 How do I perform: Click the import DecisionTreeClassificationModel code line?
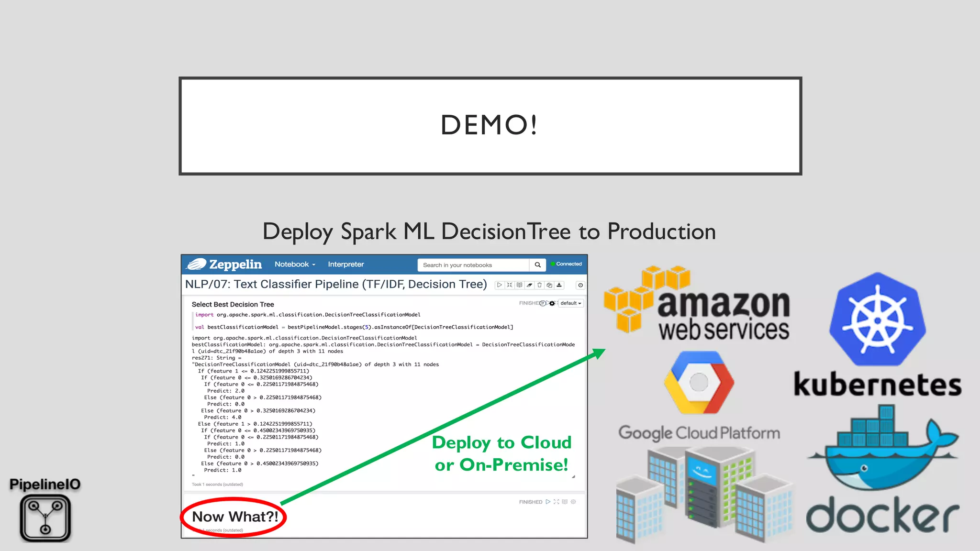click(308, 315)
